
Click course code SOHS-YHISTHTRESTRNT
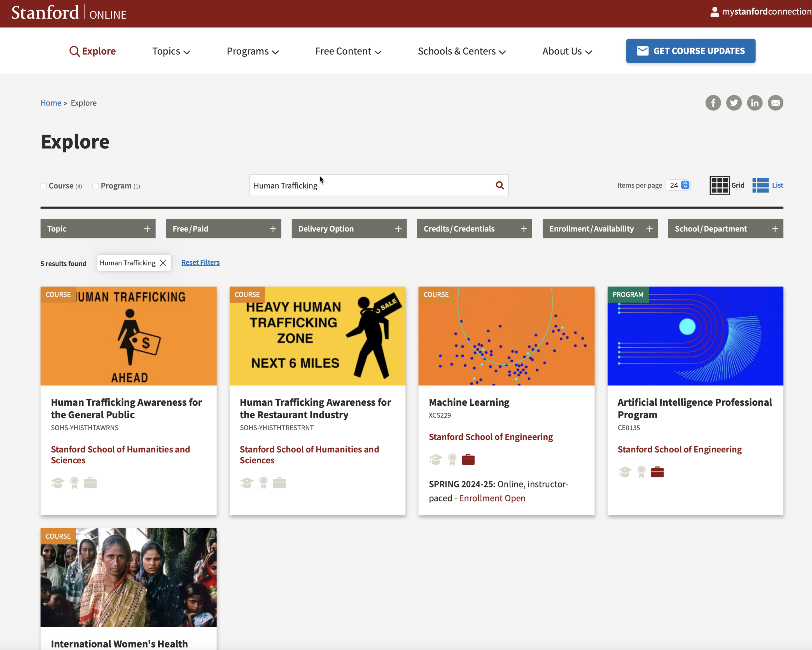[x=277, y=428]
